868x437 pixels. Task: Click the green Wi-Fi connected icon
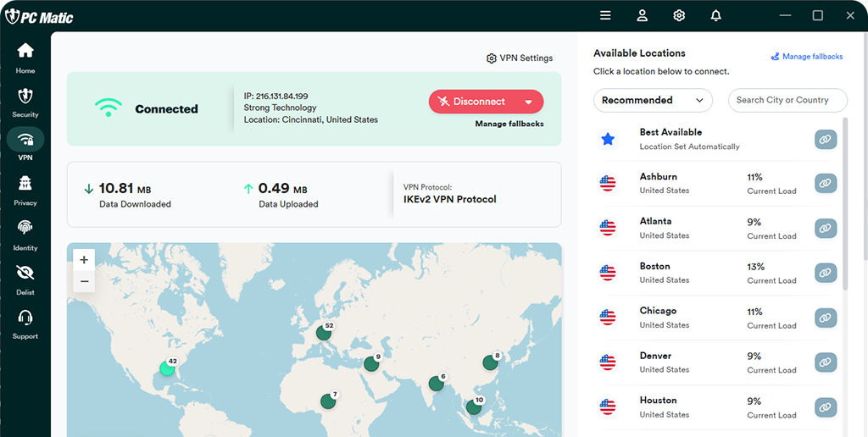108,108
